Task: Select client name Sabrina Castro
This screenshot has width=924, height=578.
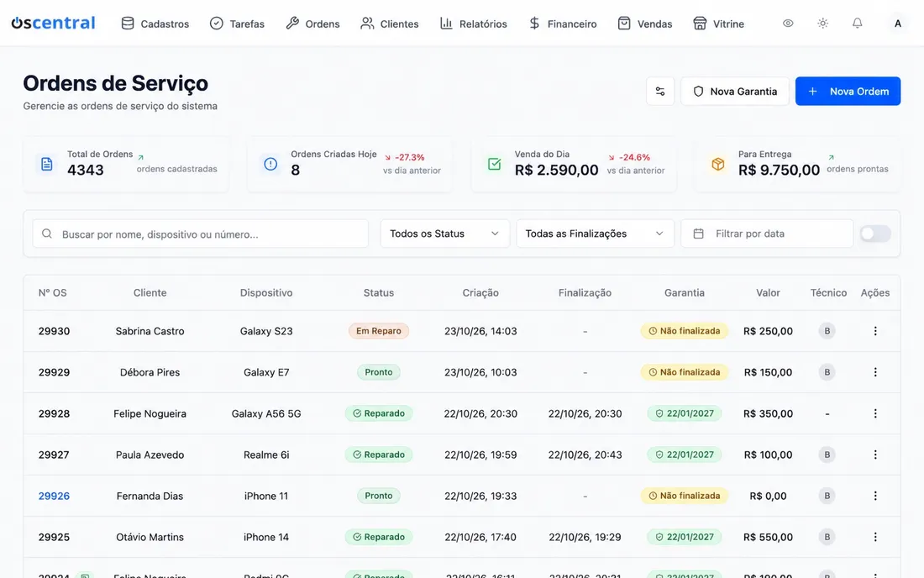Action: (x=150, y=331)
